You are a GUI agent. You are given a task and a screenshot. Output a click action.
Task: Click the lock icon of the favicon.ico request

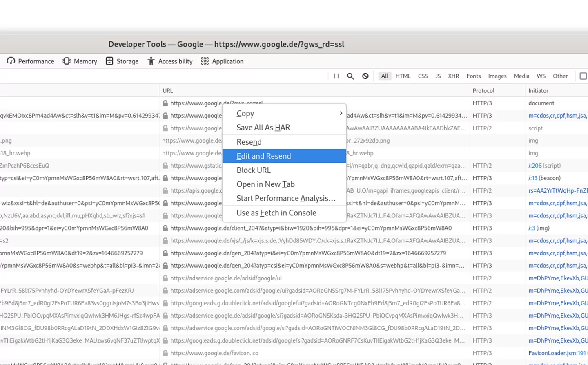(x=165, y=353)
